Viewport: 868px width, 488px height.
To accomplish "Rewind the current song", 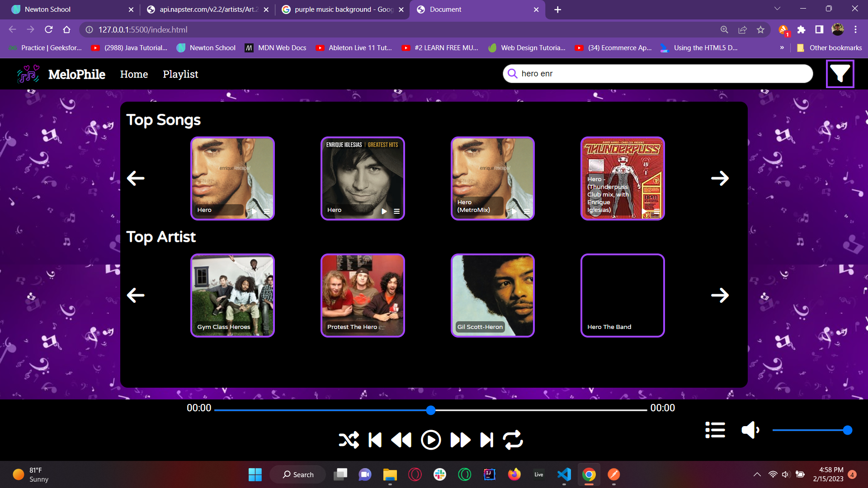I will pos(401,440).
